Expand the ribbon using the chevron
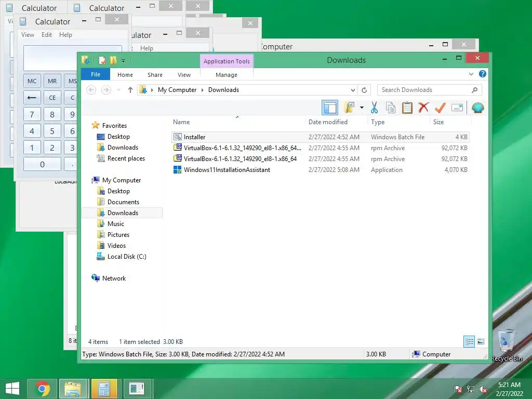 click(471, 74)
